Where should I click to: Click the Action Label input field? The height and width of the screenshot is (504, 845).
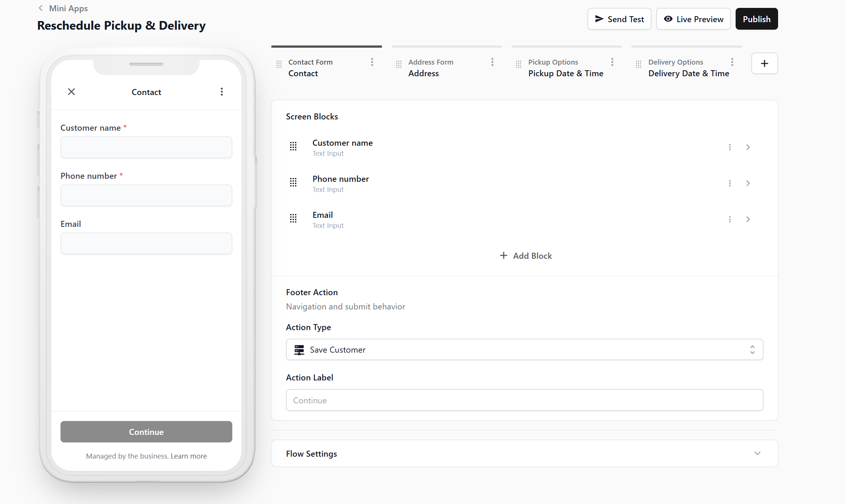[524, 400]
